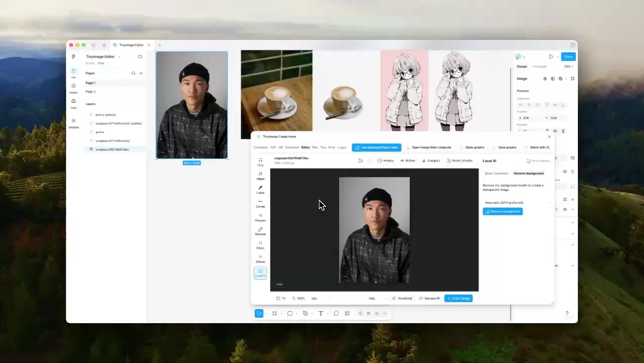Screen dimensions: 644x363
Task: Toggle the sidebar layout icon
Action: [140, 56]
